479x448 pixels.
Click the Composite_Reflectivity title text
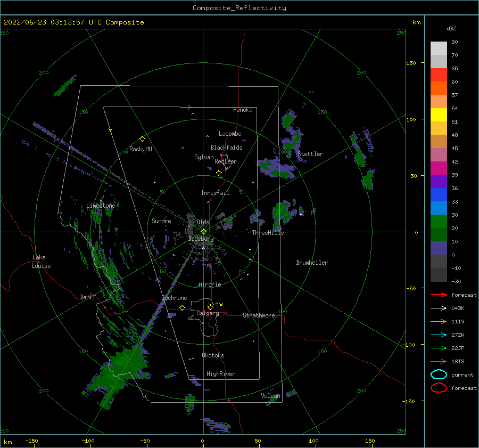(240, 8)
